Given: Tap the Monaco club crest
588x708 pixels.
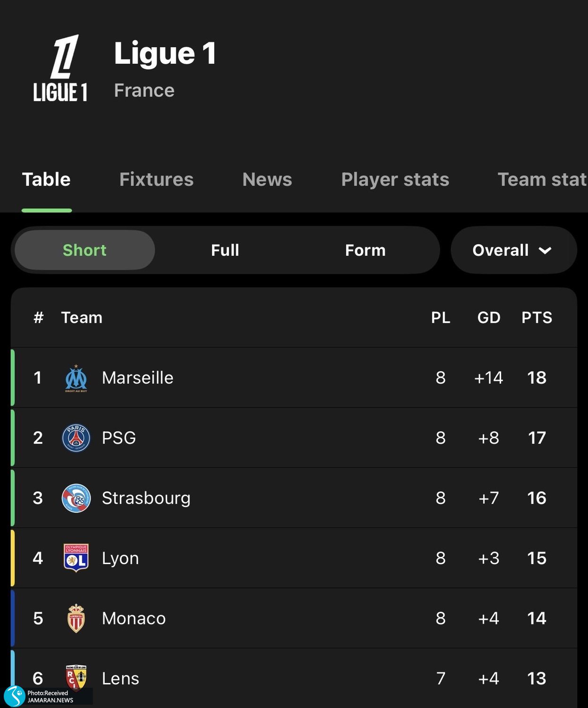Looking at the screenshot, I should pyautogui.click(x=76, y=618).
